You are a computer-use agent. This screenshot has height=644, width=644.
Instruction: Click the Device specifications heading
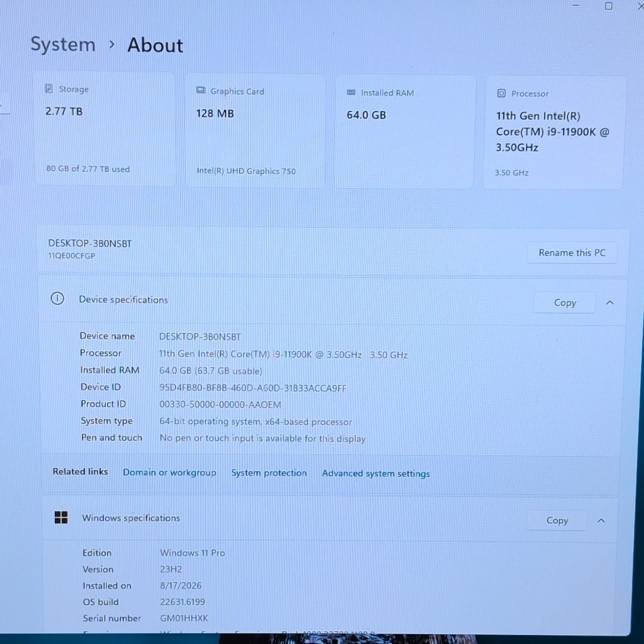pyautogui.click(x=123, y=299)
